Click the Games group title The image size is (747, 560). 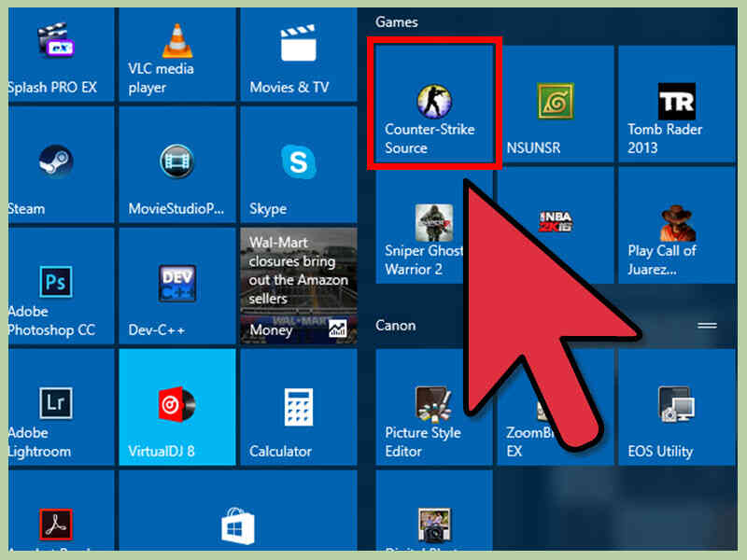[396, 21]
